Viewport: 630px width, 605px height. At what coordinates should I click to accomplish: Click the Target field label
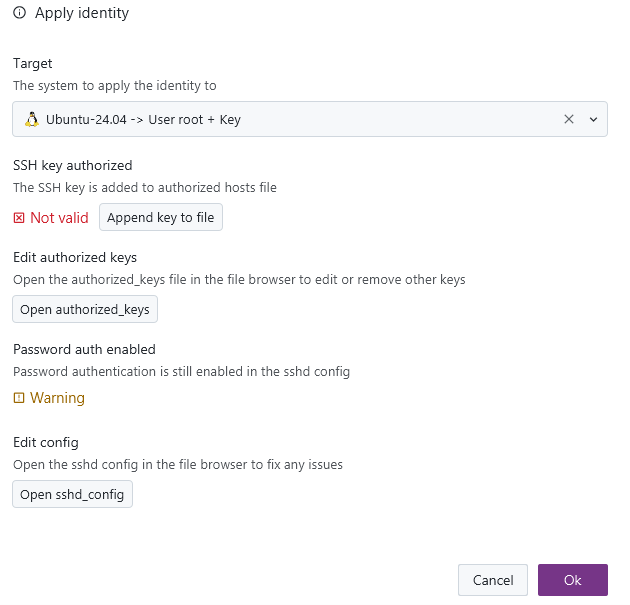coord(33,63)
